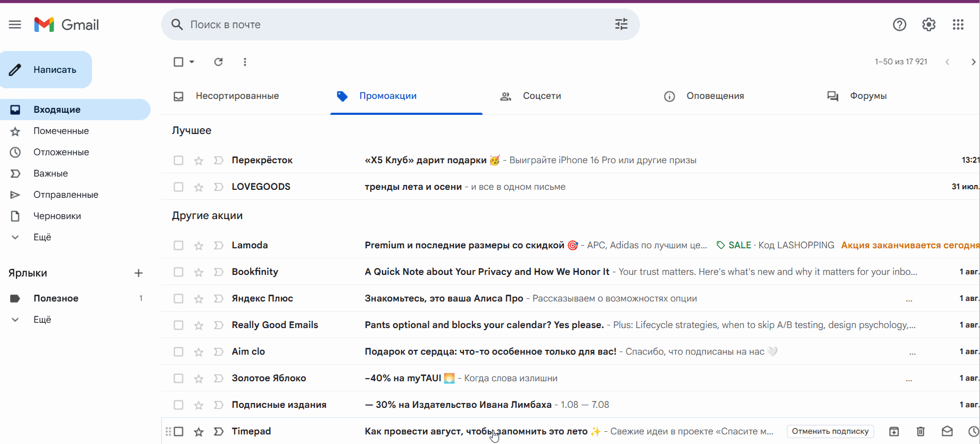Select the LOVEGOODS email checkbox

(x=179, y=187)
